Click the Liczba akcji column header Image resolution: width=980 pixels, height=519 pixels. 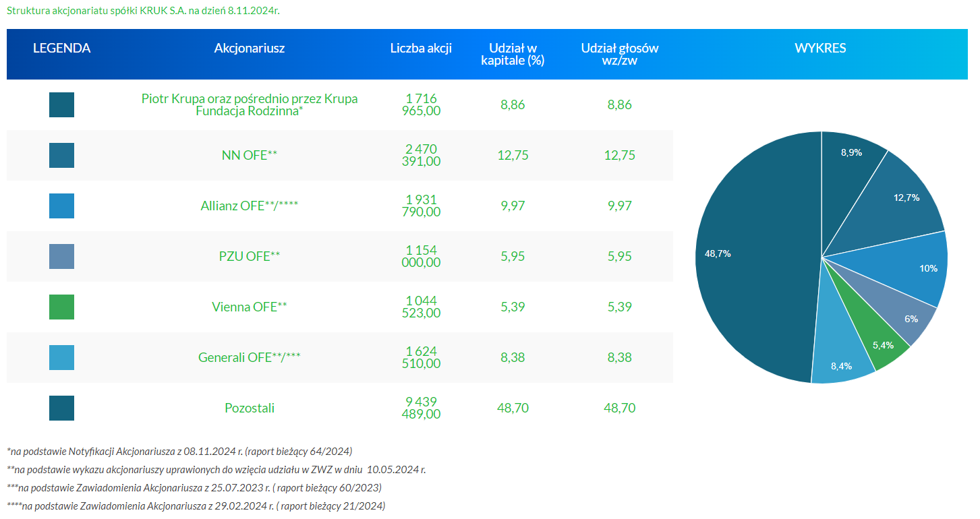[421, 49]
